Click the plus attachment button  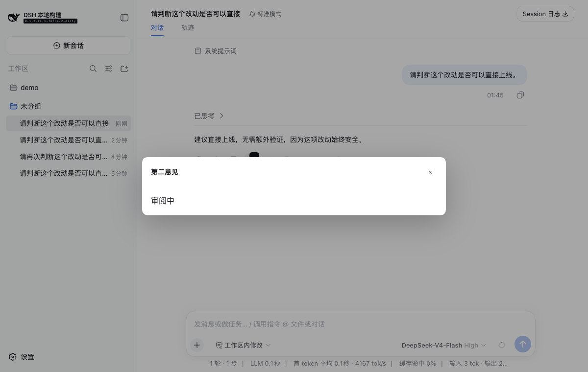[197, 345]
